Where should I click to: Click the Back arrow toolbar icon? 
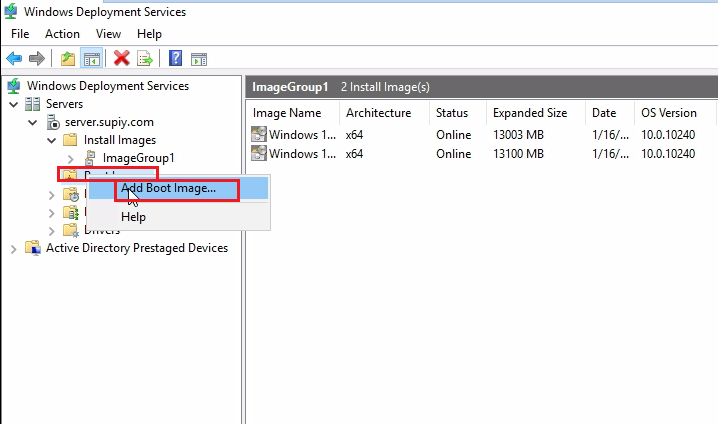point(14,59)
